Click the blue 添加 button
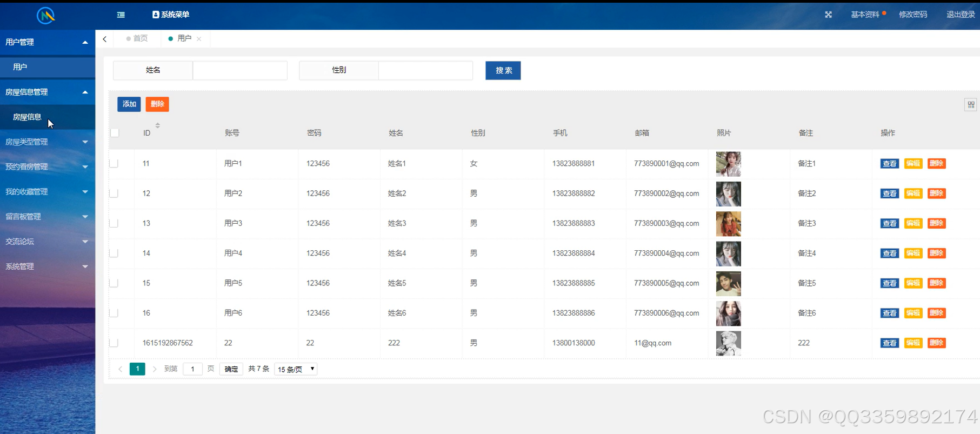Image resolution: width=980 pixels, height=434 pixels. (x=129, y=104)
